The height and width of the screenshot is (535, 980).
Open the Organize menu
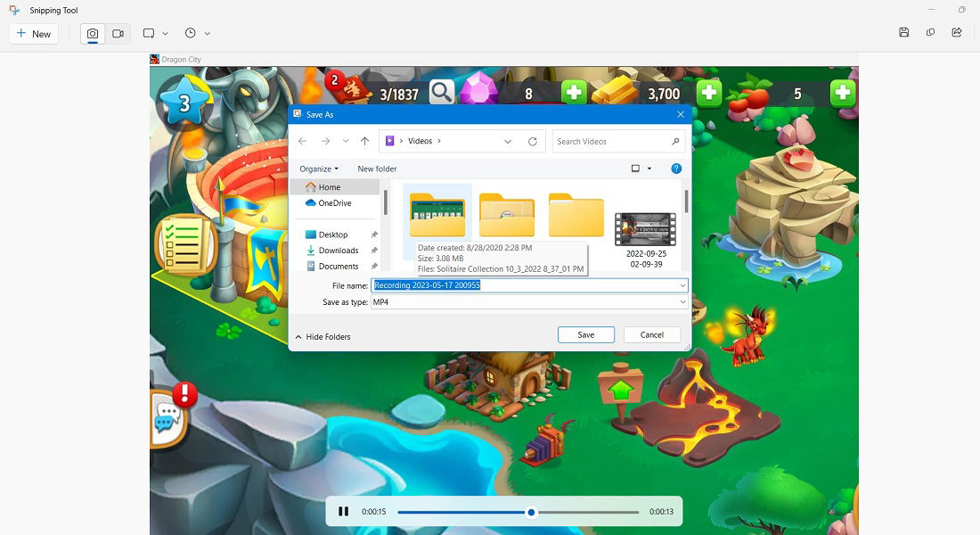[319, 169]
